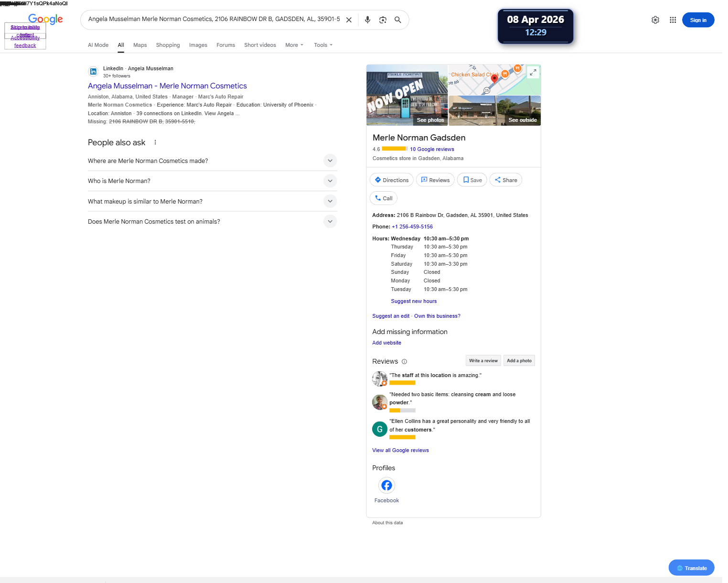Click the red map location pin
This screenshot has height=583, width=728.
(x=494, y=78)
